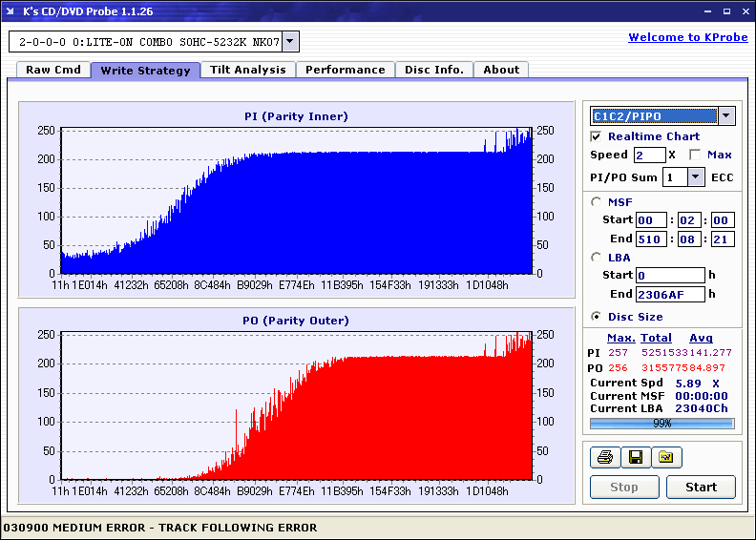Click the MSF End seconds field 08

coord(688,239)
